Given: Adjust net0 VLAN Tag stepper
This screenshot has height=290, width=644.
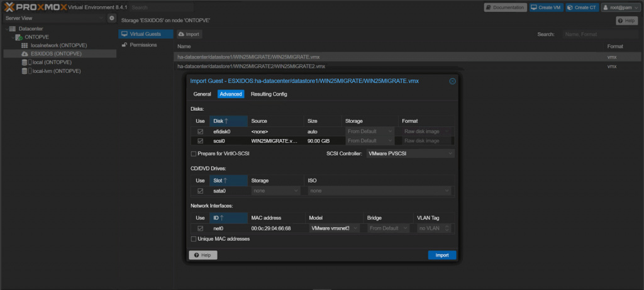Looking at the screenshot, I should 447,228.
